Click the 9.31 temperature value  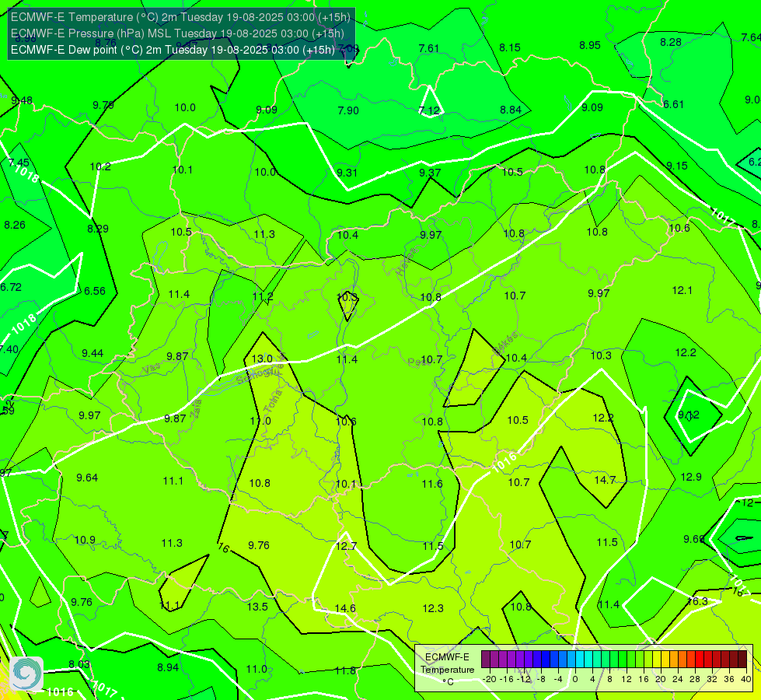347,173
